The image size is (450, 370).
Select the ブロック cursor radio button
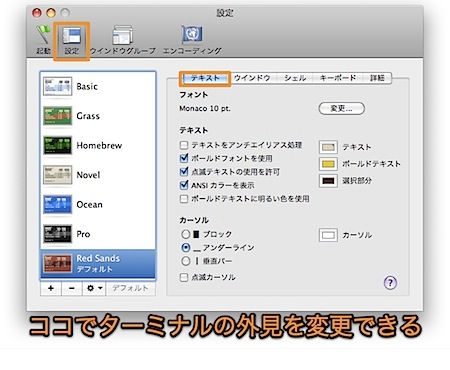pos(186,234)
